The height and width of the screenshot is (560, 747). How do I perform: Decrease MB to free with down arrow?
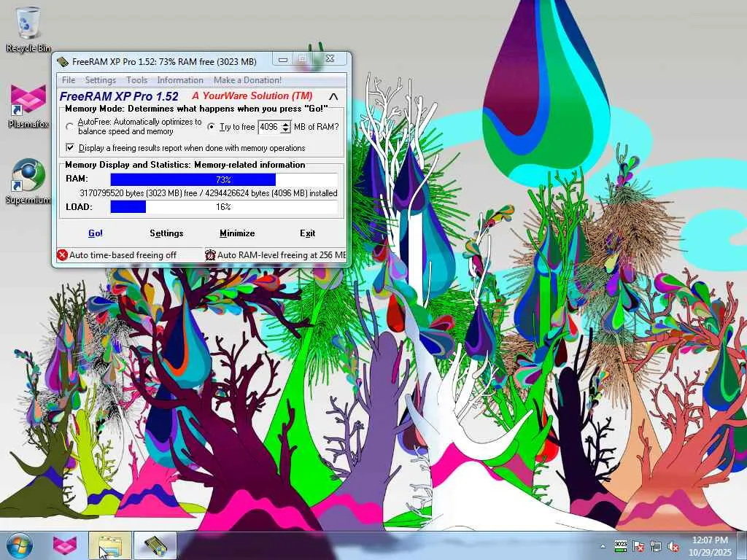point(285,130)
